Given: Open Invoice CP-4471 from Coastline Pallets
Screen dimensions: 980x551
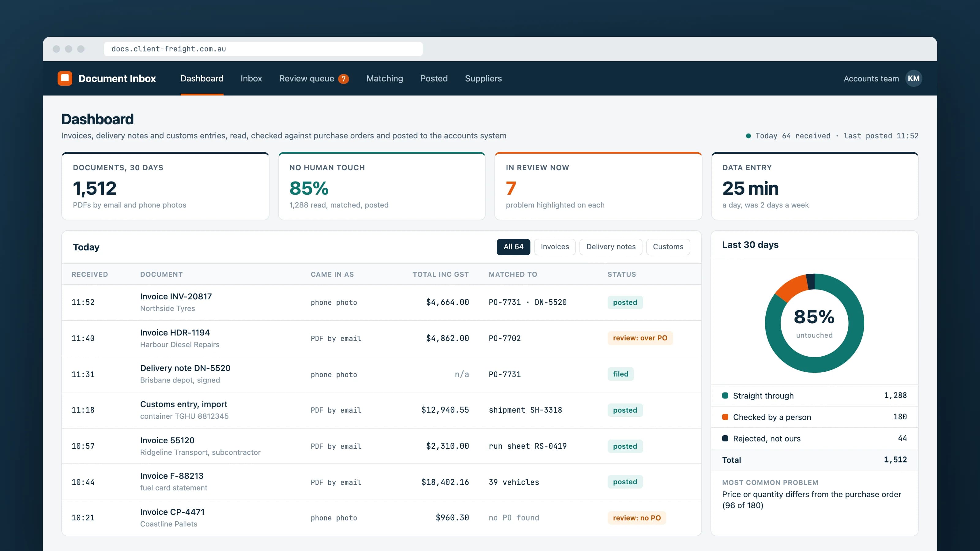Looking at the screenshot, I should 381,518.
